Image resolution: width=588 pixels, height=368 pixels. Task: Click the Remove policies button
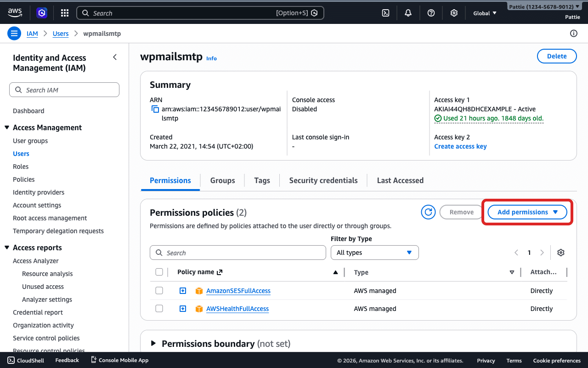click(x=462, y=212)
